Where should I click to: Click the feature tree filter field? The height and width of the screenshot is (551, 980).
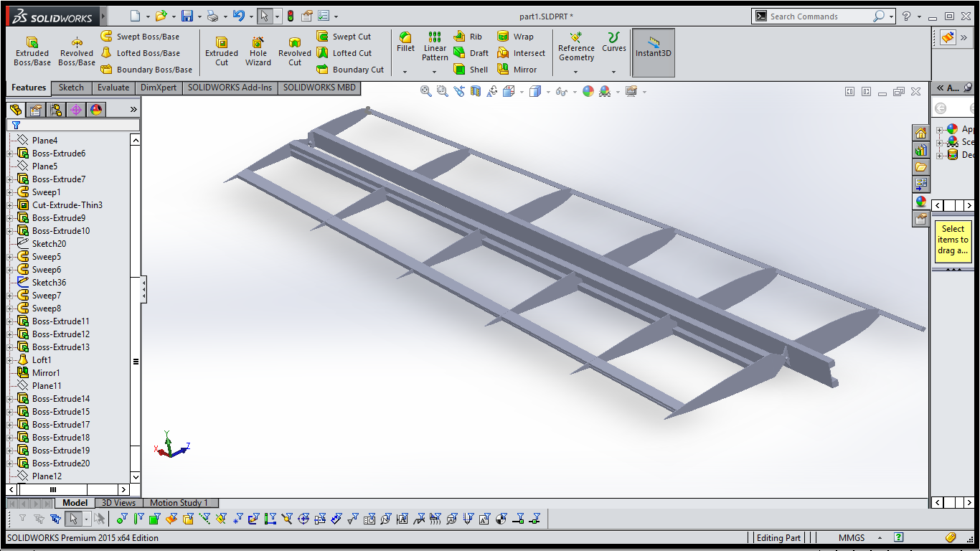point(74,125)
